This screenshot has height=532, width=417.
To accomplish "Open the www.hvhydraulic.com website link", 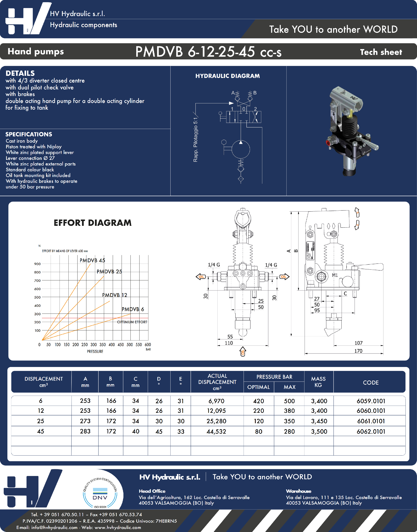I will tap(118, 527).
